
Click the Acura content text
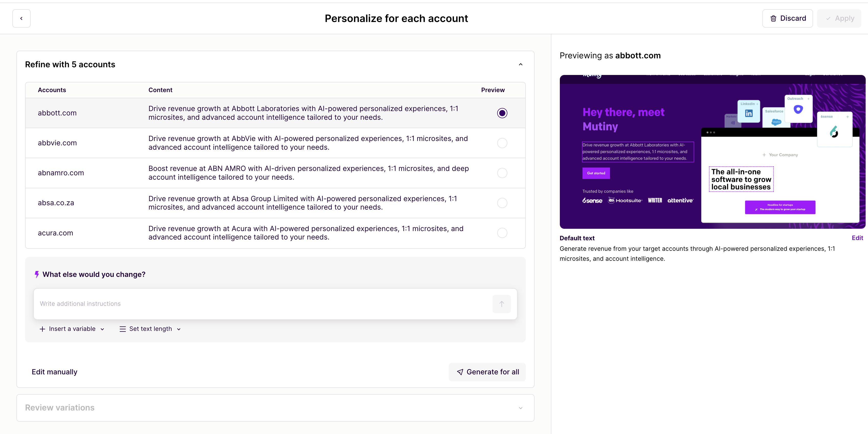(306, 233)
